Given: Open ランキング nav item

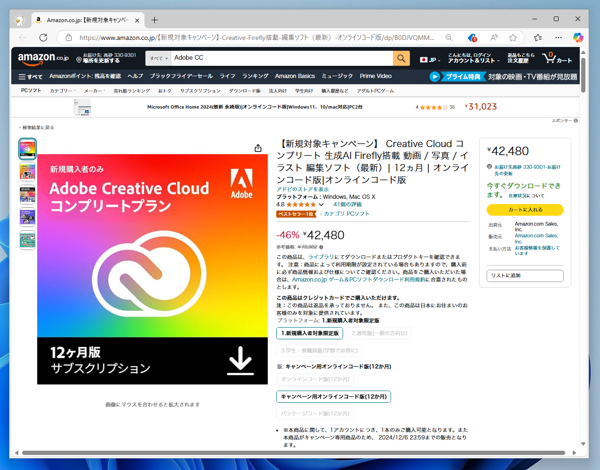Looking at the screenshot, I should (x=255, y=76).
